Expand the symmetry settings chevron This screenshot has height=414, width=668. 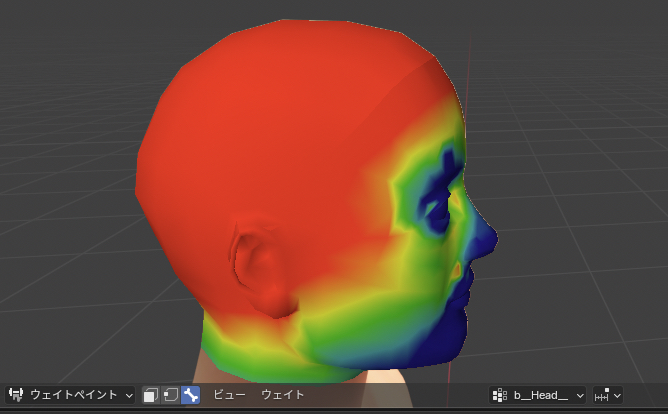pos(616,395)
